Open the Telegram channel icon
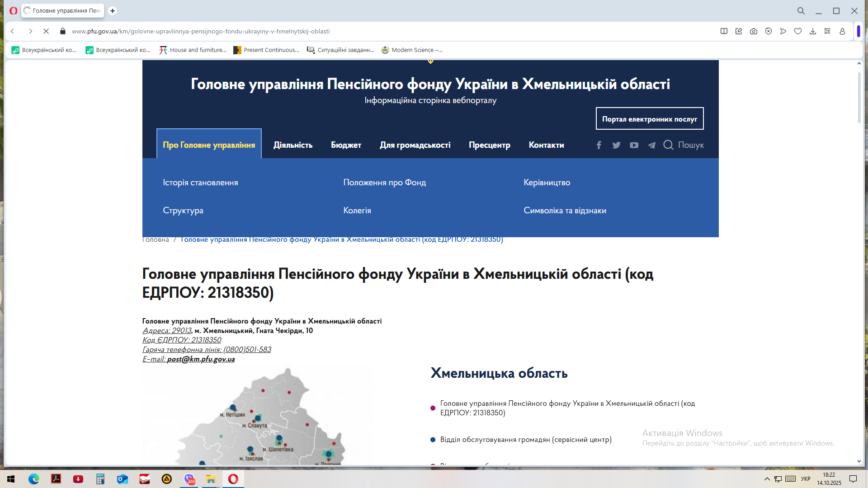 click(651, 145)
